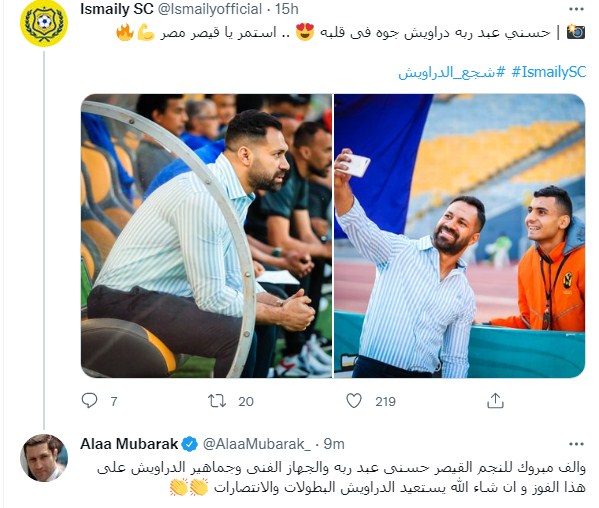599x508 pixels.
Task: Click the Alaa Mubarak display name
Action: tap(129, 444)
